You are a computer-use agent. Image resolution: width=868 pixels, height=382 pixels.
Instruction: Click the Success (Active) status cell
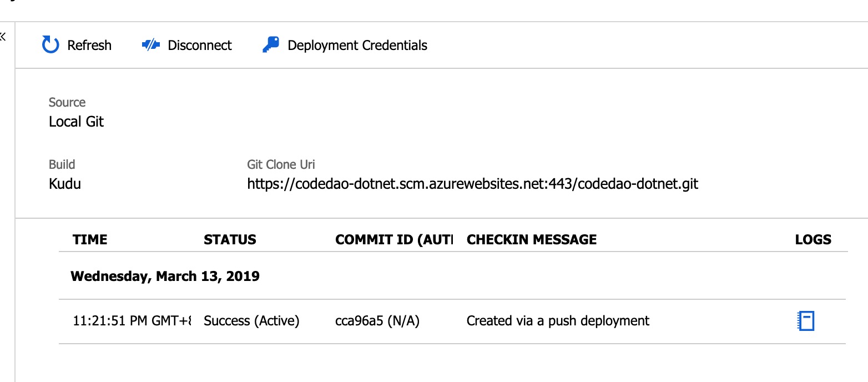[251, 321]
